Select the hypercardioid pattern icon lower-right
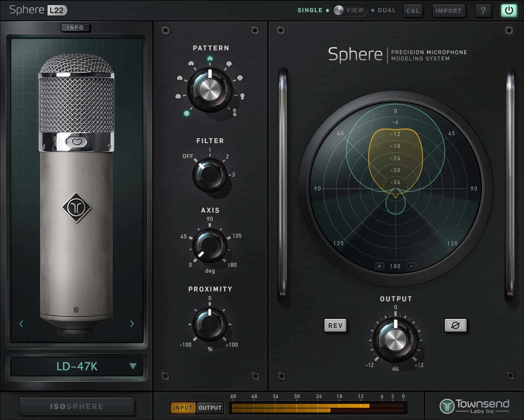 (x=242, y=96)
